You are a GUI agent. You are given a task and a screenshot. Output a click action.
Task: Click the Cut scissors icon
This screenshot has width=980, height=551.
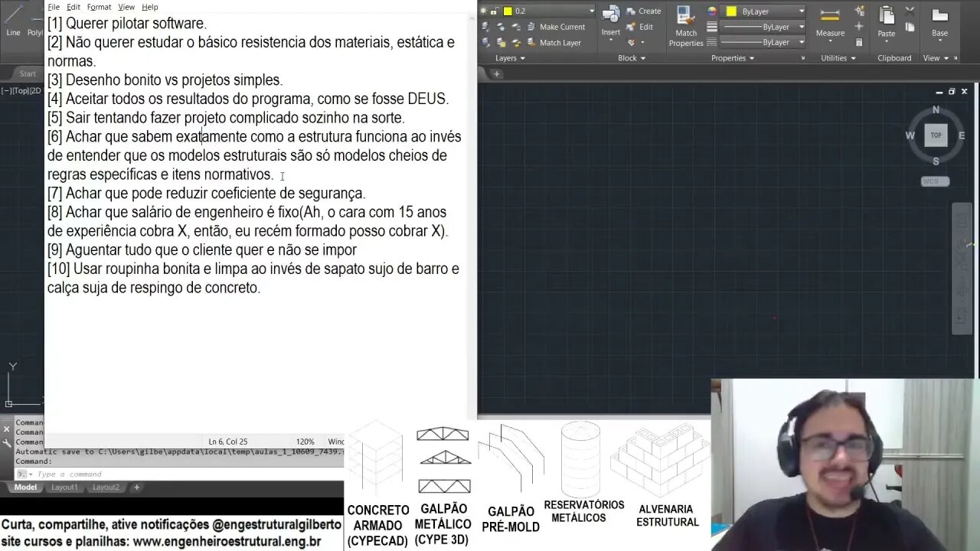point(909,11)
